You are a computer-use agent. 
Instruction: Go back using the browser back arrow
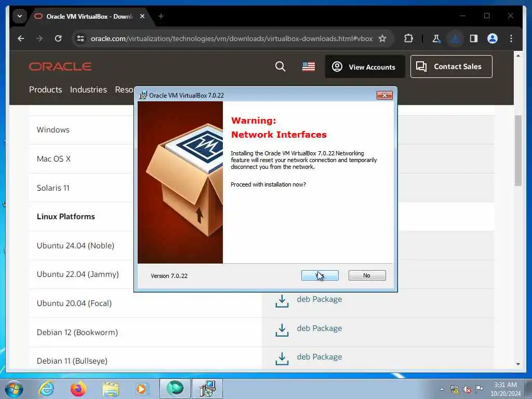tap(21, 38)
